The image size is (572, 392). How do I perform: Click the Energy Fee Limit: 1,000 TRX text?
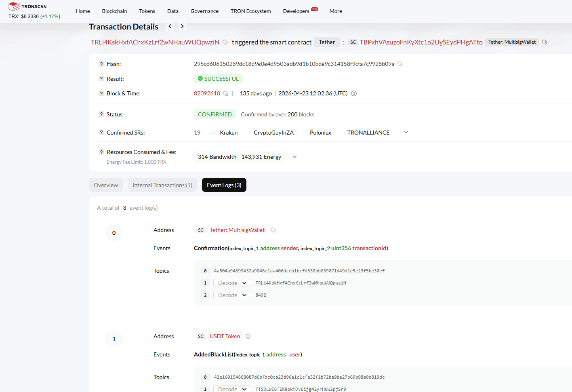pos(137,162)
